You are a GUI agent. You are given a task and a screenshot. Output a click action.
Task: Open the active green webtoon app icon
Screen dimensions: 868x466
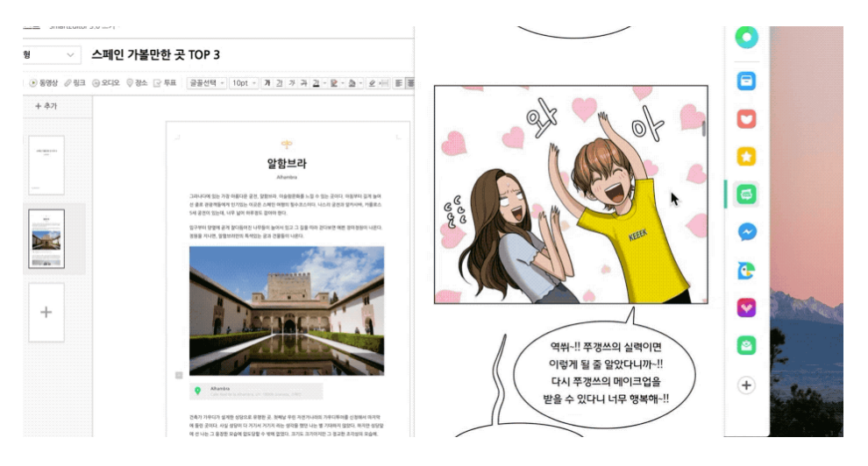coord(746,194)
